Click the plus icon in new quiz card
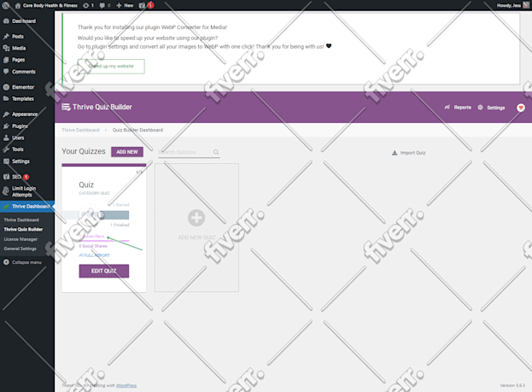 (x=196, y=218)
